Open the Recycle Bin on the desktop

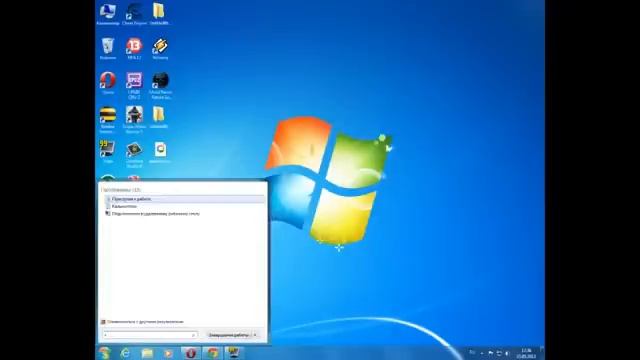point(108,49)
